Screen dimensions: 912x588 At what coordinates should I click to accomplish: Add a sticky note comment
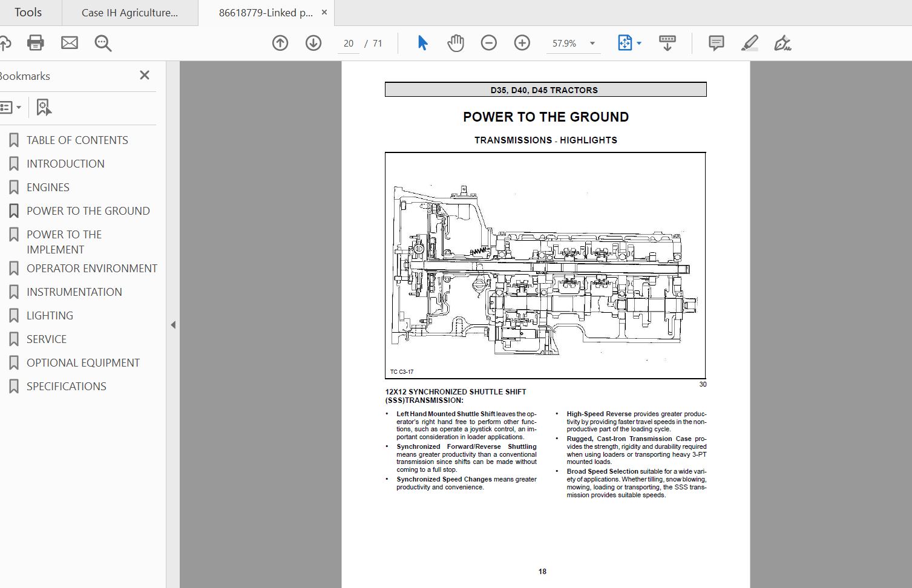click(x=715, y=43)
